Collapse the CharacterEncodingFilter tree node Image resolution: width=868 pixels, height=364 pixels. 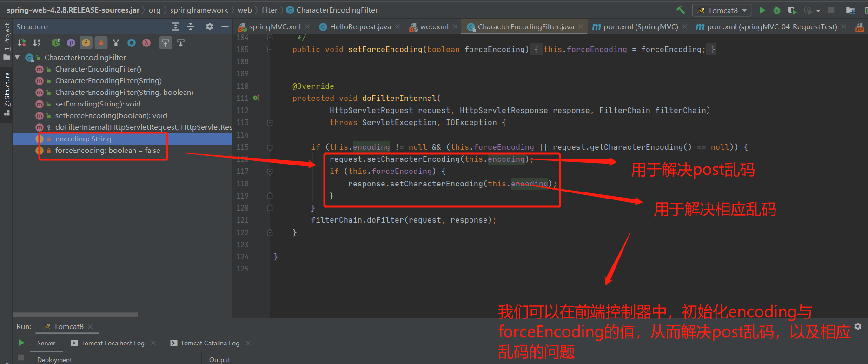coord(17,57)
